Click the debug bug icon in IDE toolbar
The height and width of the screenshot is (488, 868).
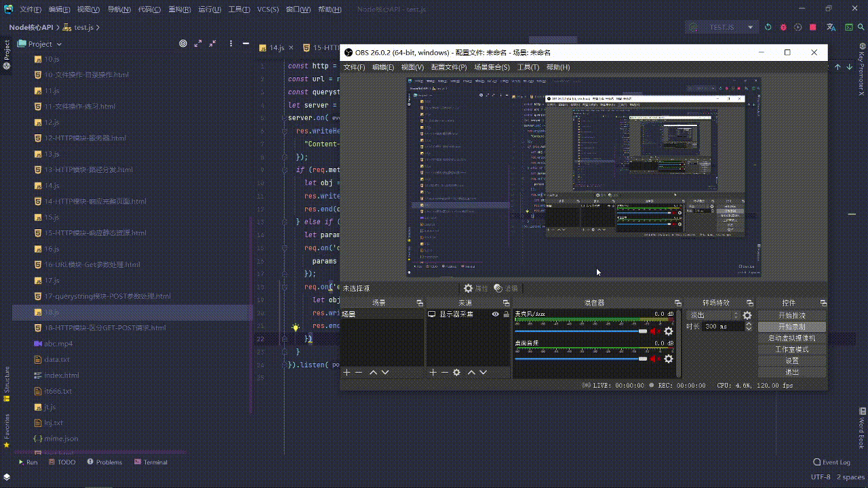coord(783,27)
